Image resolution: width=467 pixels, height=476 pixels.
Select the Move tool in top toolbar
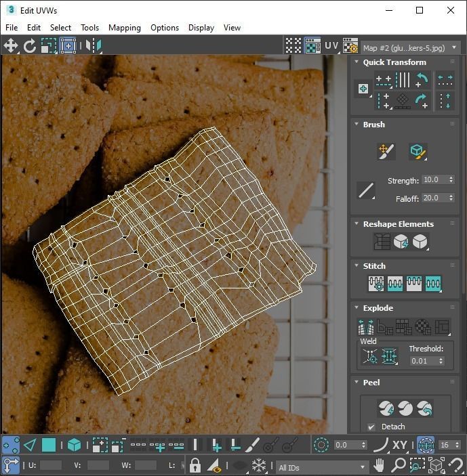point(11,46)
